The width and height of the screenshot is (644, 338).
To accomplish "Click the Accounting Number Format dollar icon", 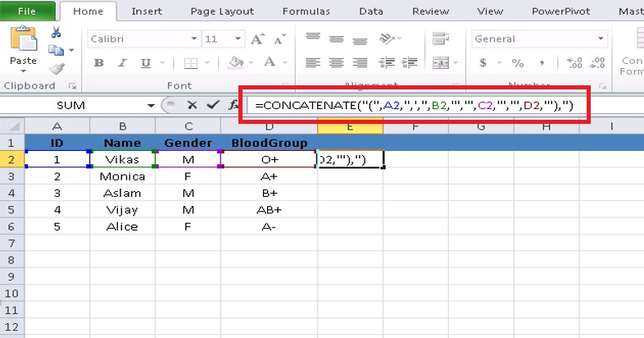I will point(483,62).
